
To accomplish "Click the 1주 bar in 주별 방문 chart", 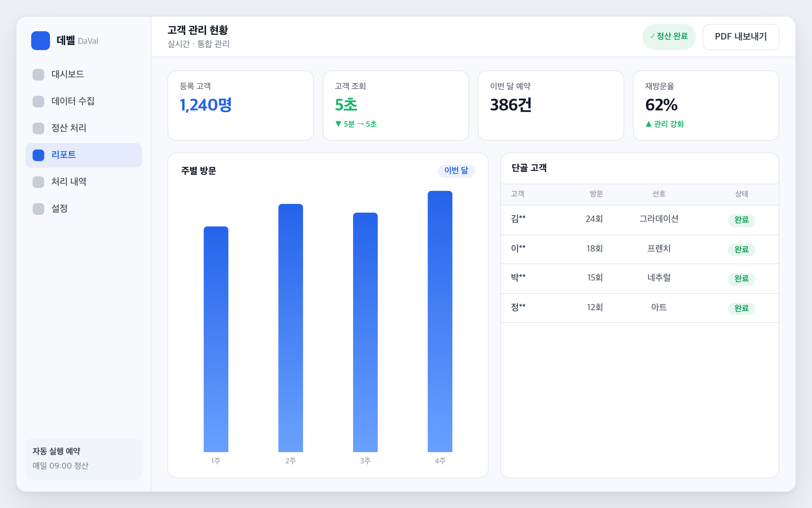I will [216, 339].
